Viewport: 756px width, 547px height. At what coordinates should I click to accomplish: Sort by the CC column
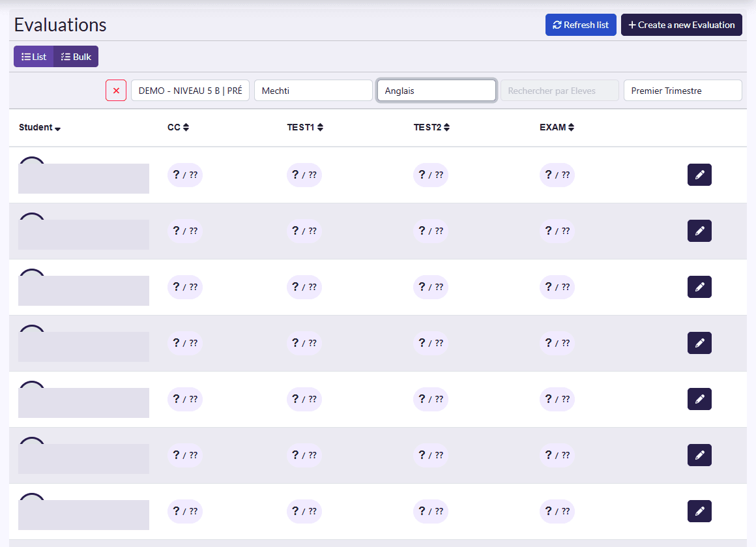pos(178,127)
